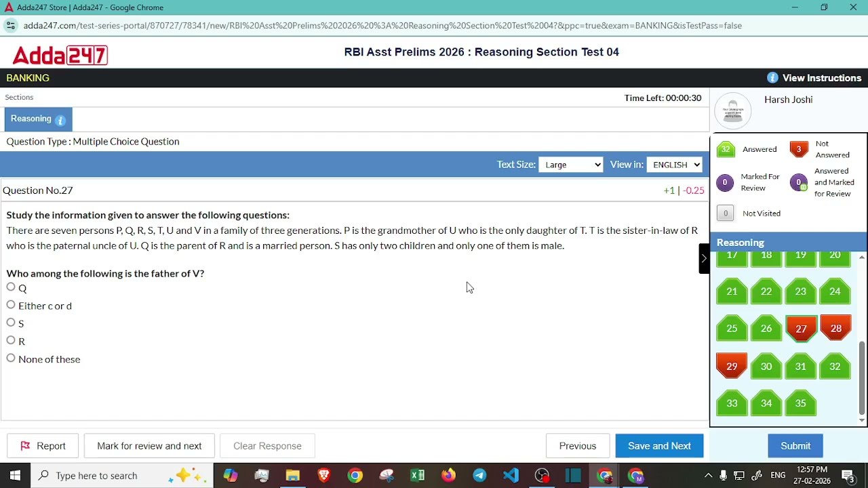Show hidden system tray icons
The height and width of the screenshot is (488, 868).
click(708, 476)
